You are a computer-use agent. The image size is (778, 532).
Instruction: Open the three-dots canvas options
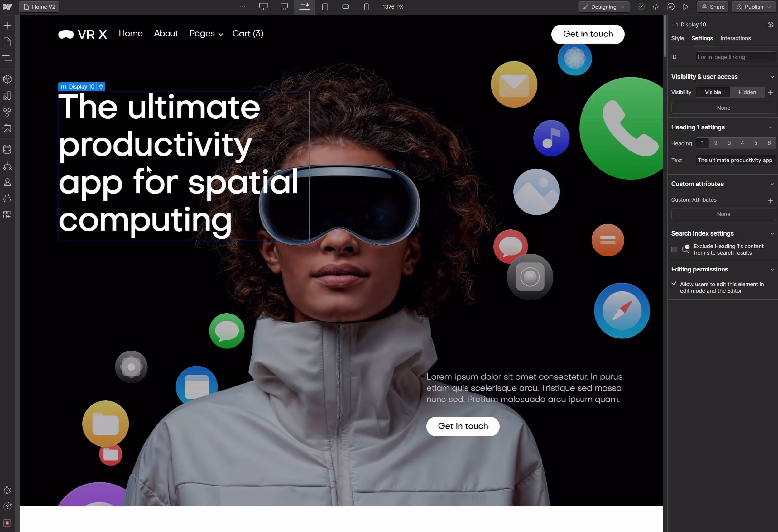coord(243,7)
